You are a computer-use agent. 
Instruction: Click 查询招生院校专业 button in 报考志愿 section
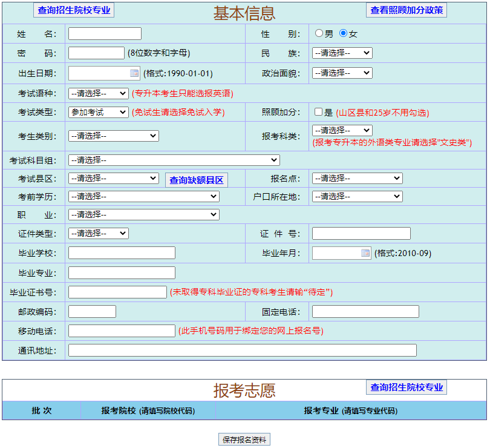(x=407, y=387)
